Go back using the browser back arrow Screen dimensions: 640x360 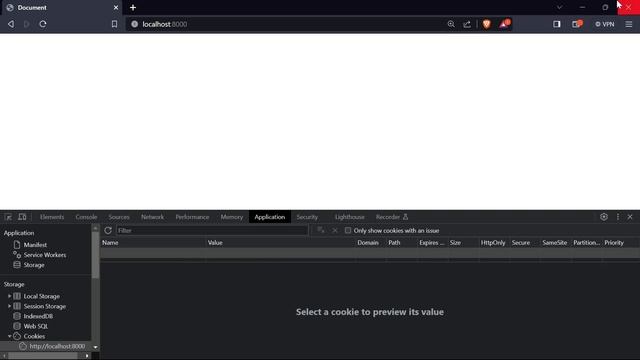11,24
